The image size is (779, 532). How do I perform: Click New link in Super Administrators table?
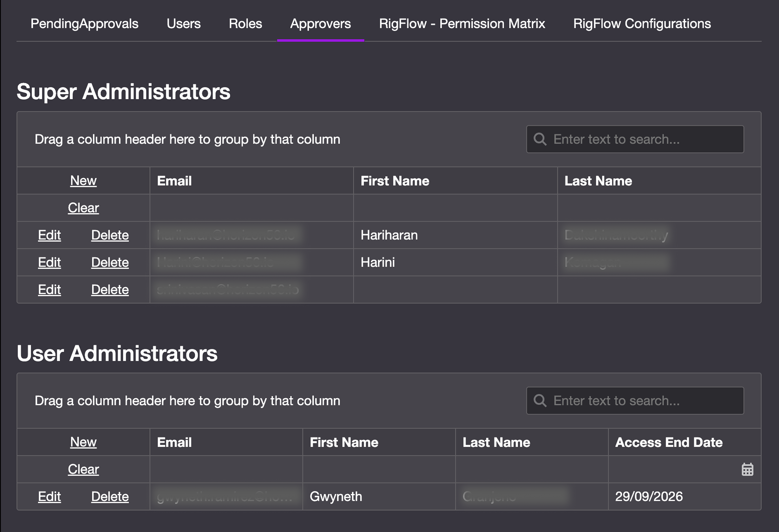[83, 181]
